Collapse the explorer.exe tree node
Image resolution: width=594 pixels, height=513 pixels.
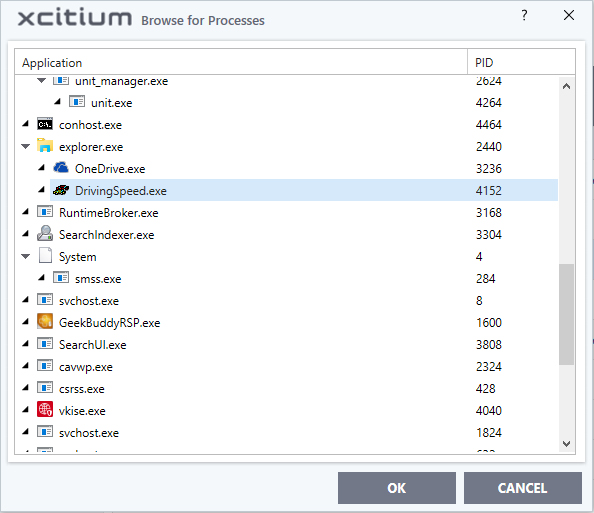25,147
